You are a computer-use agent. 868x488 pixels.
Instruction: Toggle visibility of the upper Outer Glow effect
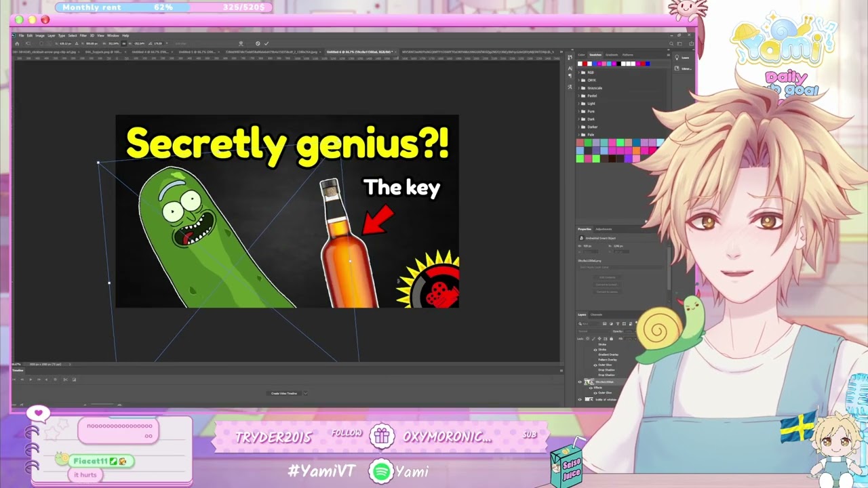(595, 365)
